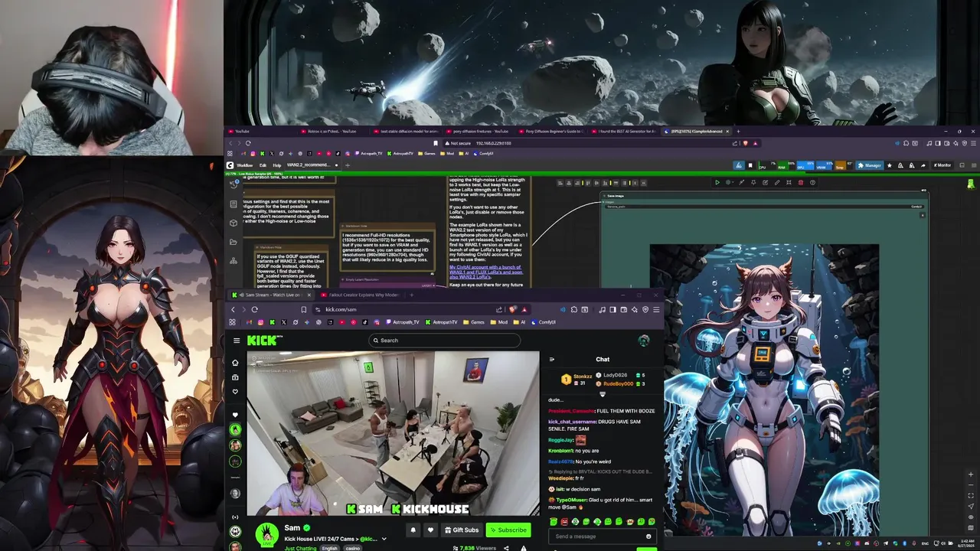Click the Kick search field

[x=444, y=341]
